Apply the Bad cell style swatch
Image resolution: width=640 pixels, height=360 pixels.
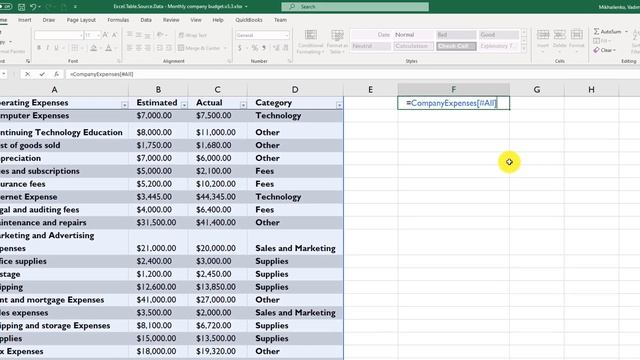point(456,35)
